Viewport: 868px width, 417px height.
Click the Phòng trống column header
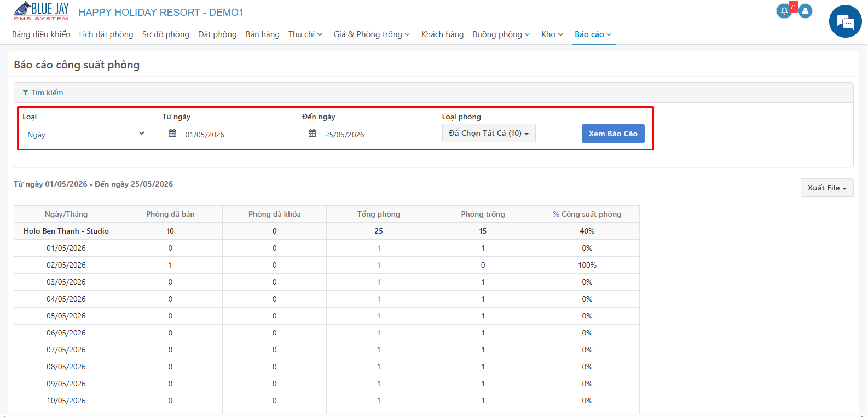coord(483,214)
